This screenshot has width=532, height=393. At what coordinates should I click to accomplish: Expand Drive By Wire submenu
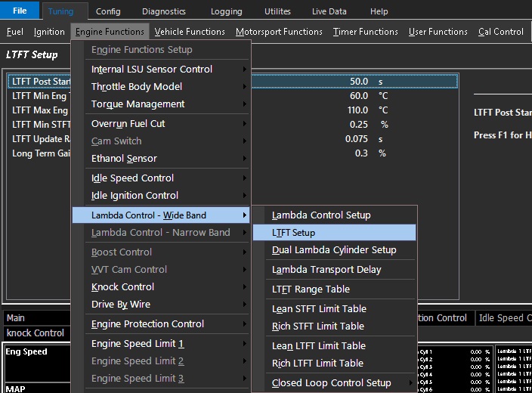click(161, 305)
